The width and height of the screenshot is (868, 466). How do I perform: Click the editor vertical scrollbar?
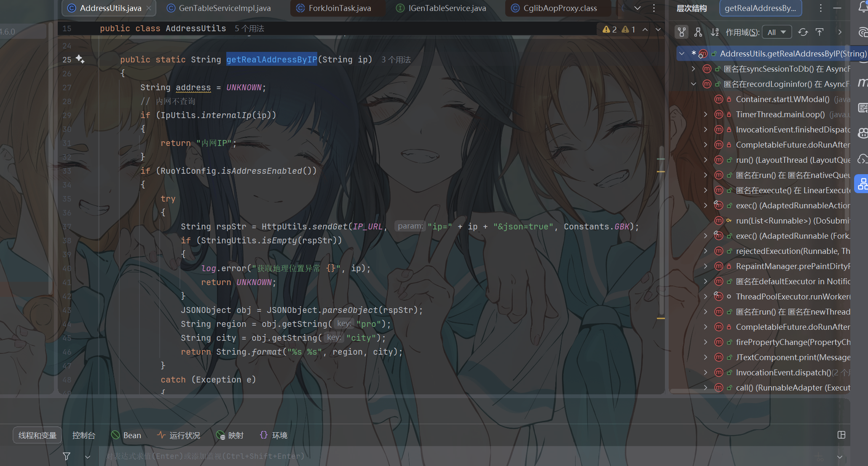click(x=661, y=230)
